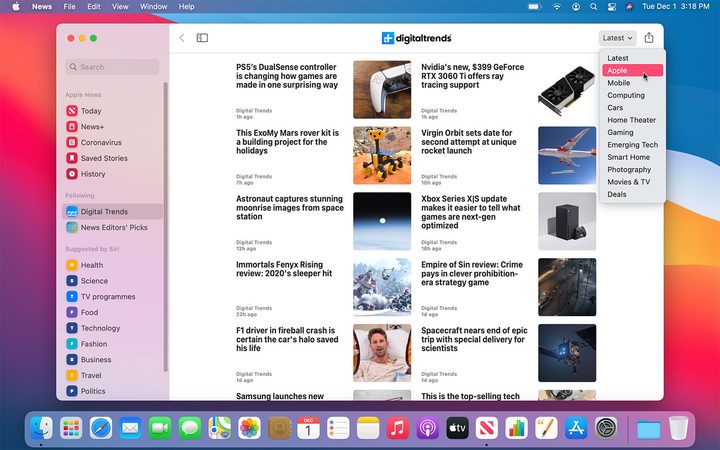Image resolution: width=720 pixels, height=450 pixels.
Task: Select Computing in the dropdown list
Action: 632,95
